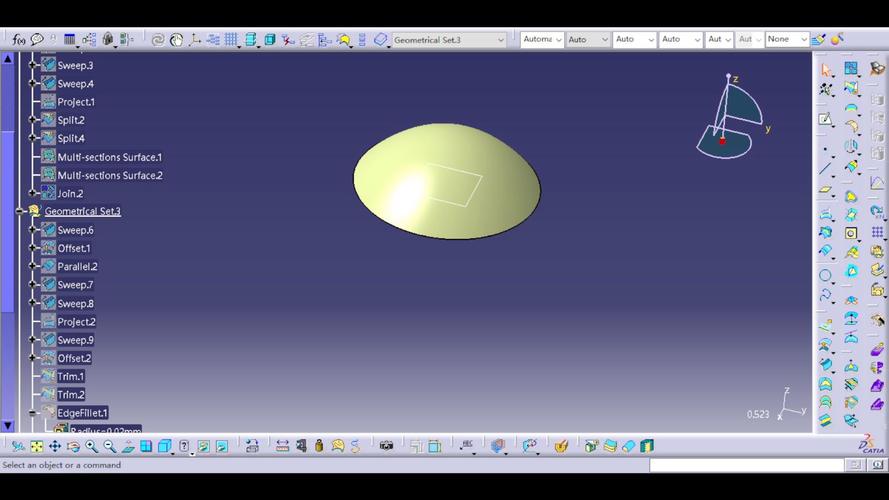This screenshot has height=500, width=889.
Task: Click the Isometric view cube icon
Action: [x=164, y=446]
